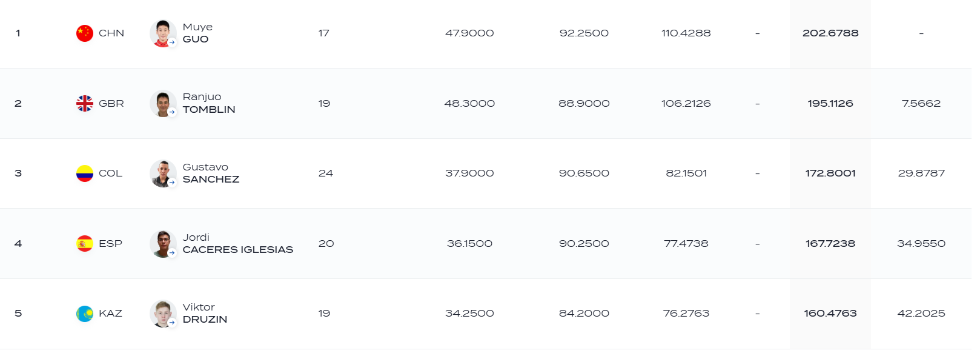
Task: Click Gustavo Sanchez's profile photo
Action: (163, 173)
